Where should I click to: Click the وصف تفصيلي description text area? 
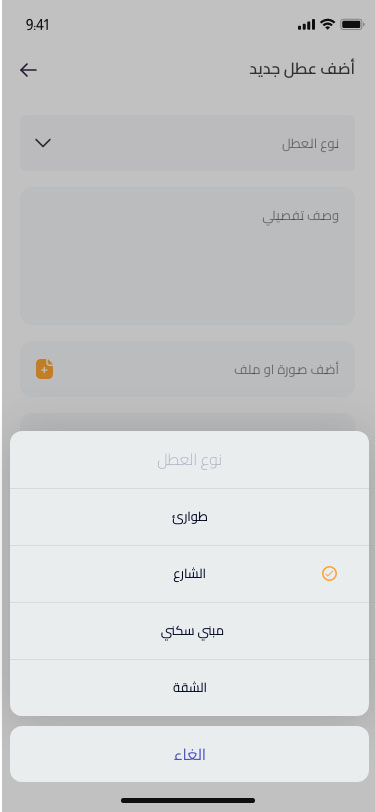tap(188, 256)
